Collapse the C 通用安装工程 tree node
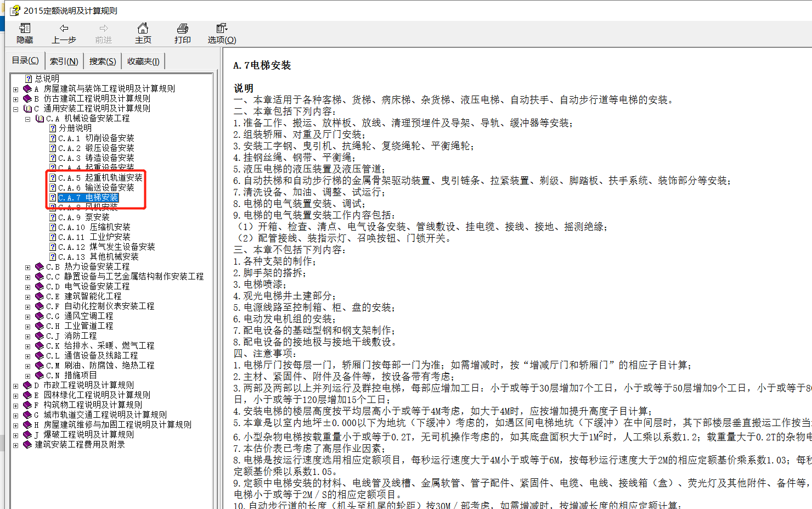The height and width of the screenshot is (509, 812). 15,109
